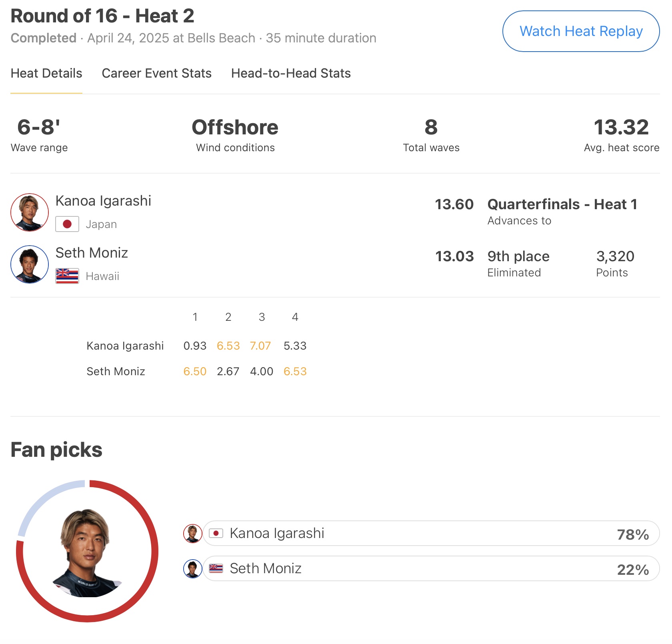Screen dimensions: 672x644
Task: Follow the Quarterfinals - Heat 1 link
Action: (562, 204)
